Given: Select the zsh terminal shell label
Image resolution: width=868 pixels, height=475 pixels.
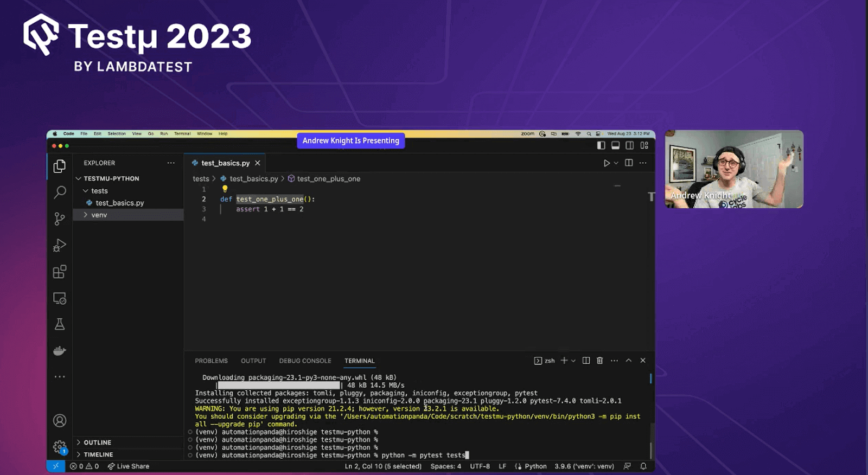Looking at the screenshot, I should (545, 361).
